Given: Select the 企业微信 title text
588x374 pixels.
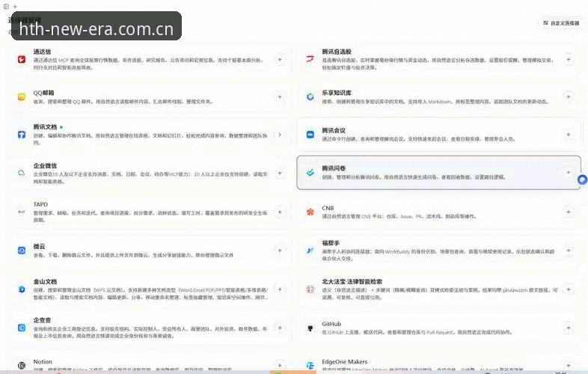Looking at the screenshot, I should [x=45, y=165].
